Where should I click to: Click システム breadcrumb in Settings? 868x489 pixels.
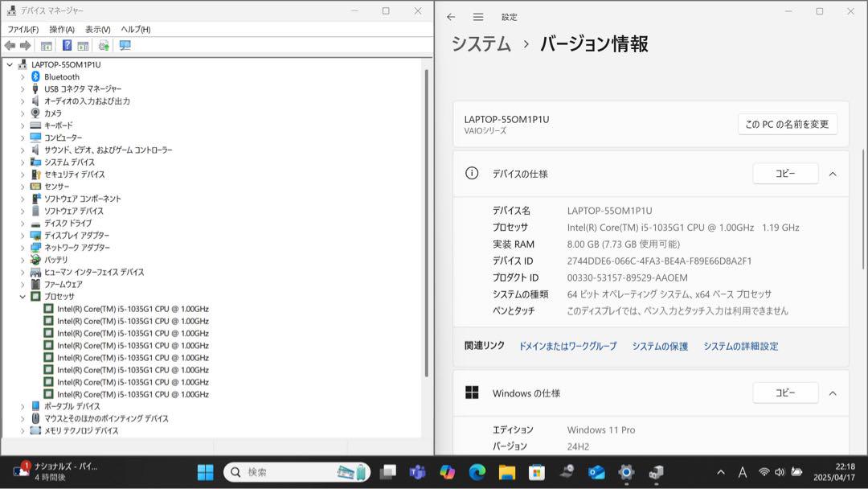coord(481,43)
